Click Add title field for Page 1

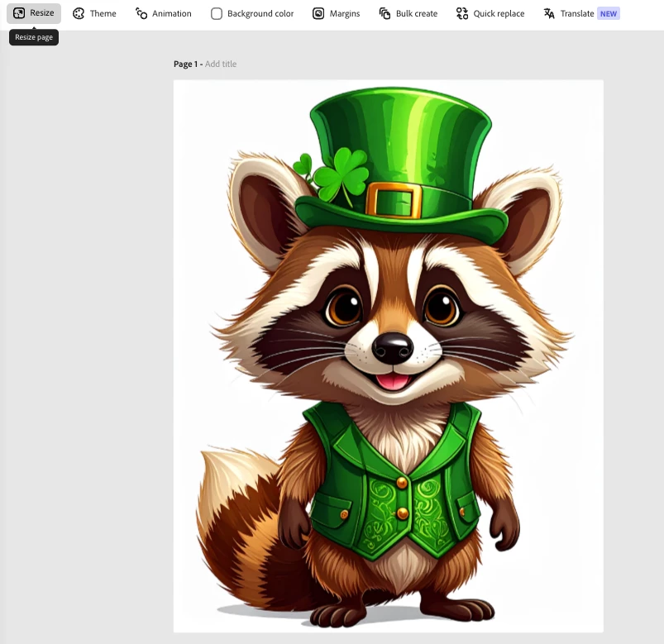(x=221, y=64)
